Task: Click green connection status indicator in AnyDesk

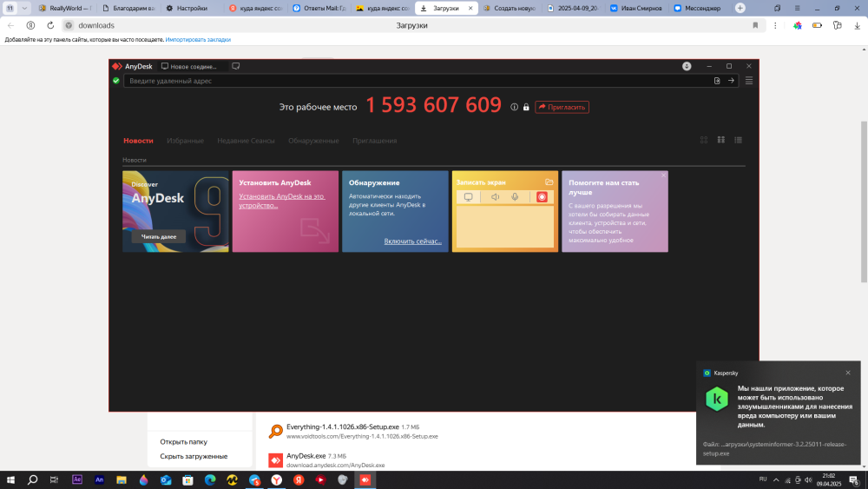Action: pyautogui.click(x=116, y=81)
